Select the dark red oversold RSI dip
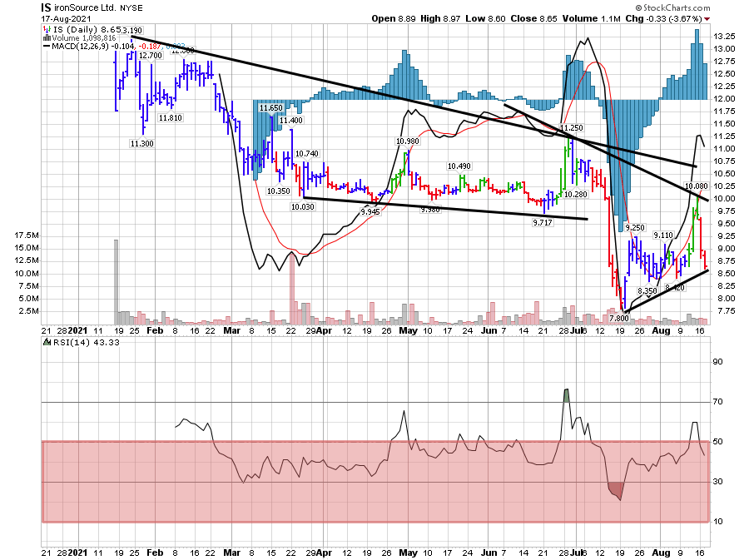Screen dimensions: 749x560 tap(616, 490)
